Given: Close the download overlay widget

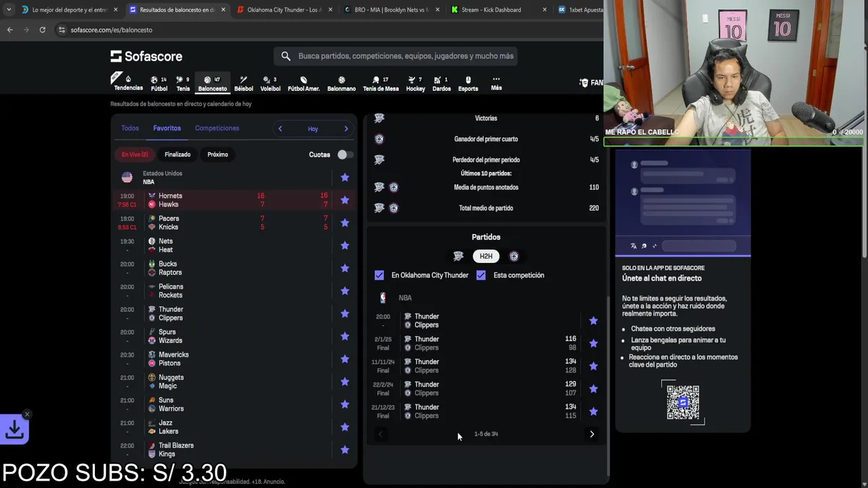Looking at the screenshot, I should point(26,414).
